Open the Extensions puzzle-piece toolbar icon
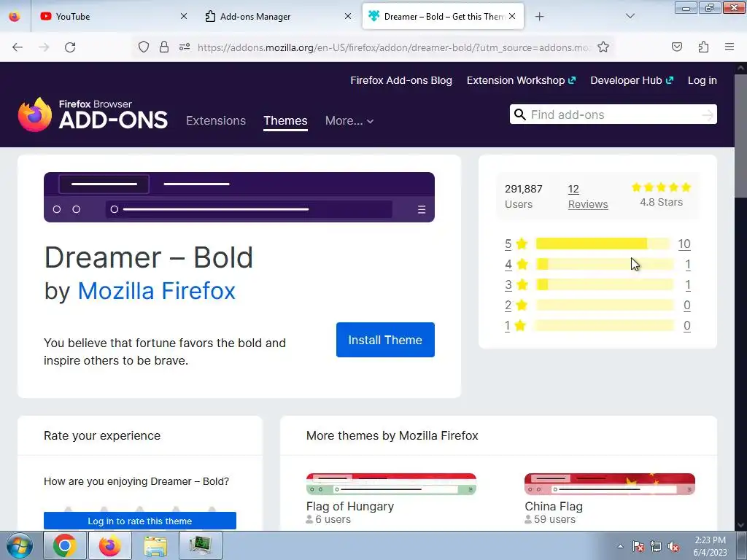The height and width of the screenshot is (560, 747). 703,47
